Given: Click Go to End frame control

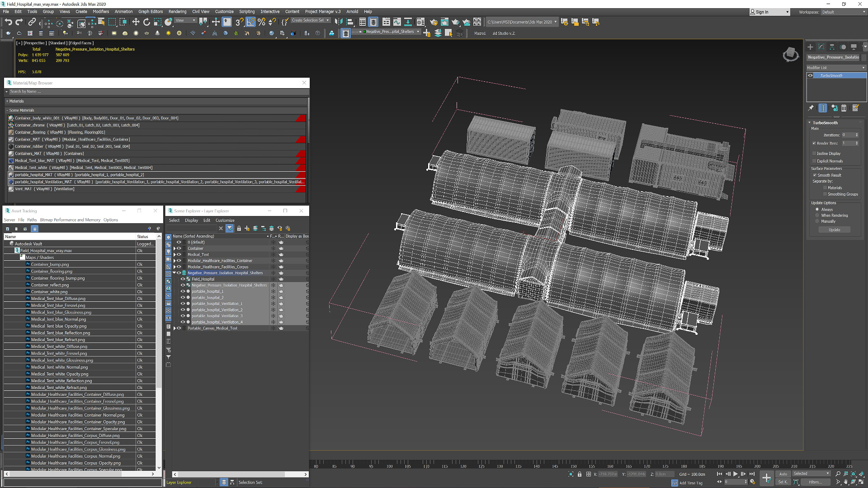Looking at the screenshot, I should (752, 474).
